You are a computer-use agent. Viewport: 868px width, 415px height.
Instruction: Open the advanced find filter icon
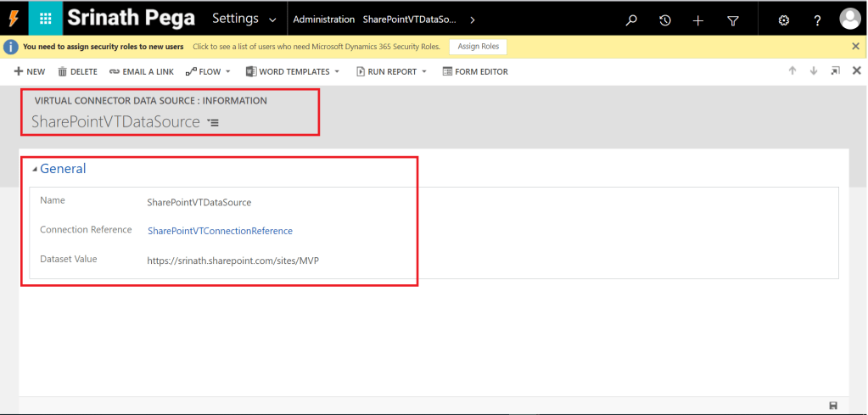point(733,20)
